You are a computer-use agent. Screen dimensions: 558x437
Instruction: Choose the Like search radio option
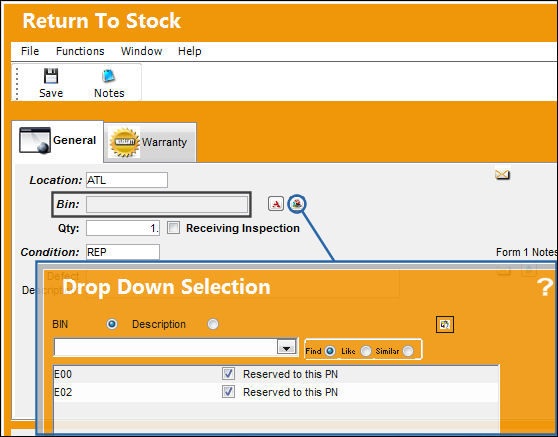[x=366, y=351]
